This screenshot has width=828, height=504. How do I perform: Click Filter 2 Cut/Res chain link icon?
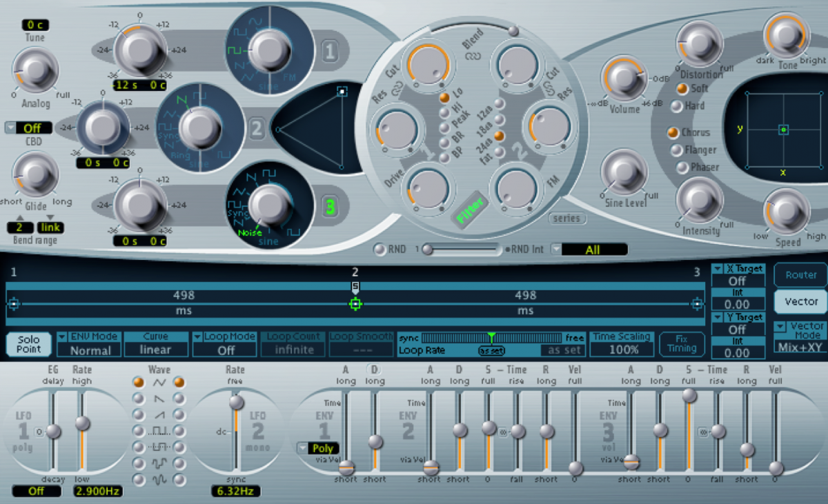[550, 90]
